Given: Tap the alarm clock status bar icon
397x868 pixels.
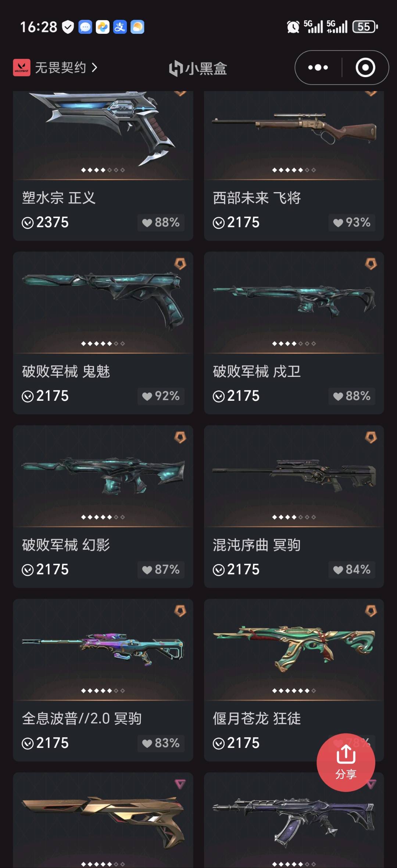Looking at the screenshot, I should tap(293, 27).
